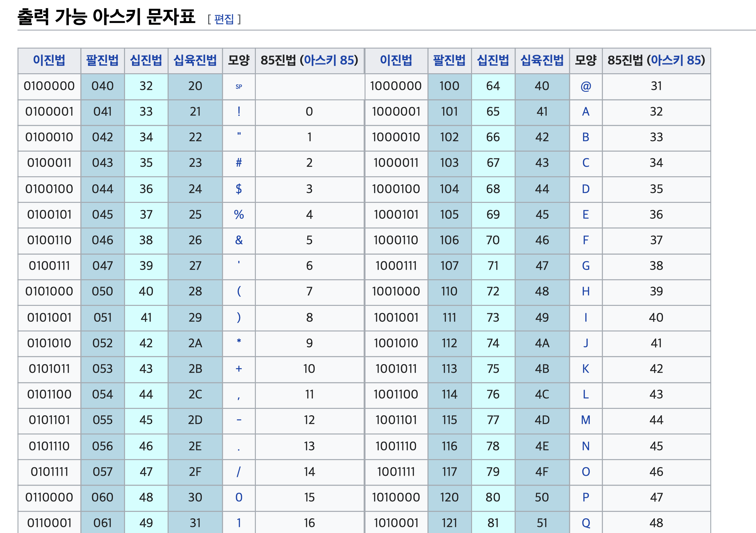Click the letter M character link
The height and width of the screenshot is (533, 756).
(x=586, y=420)
